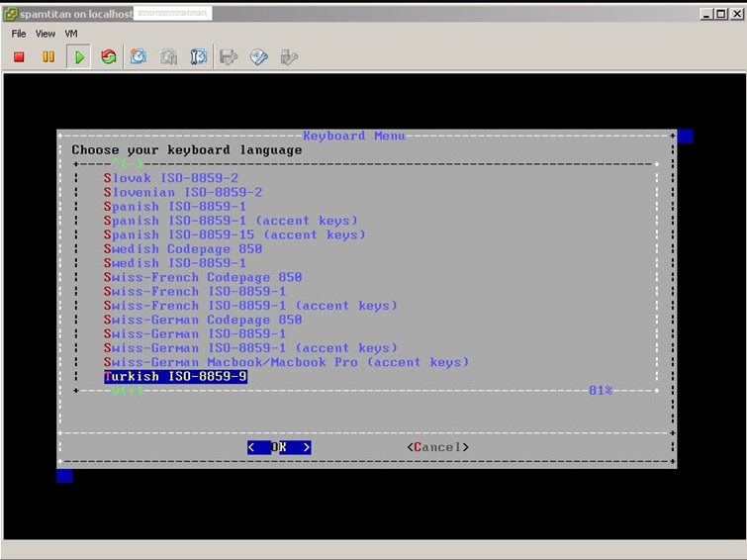
Task: Open the VM menu
Action: 71,34
